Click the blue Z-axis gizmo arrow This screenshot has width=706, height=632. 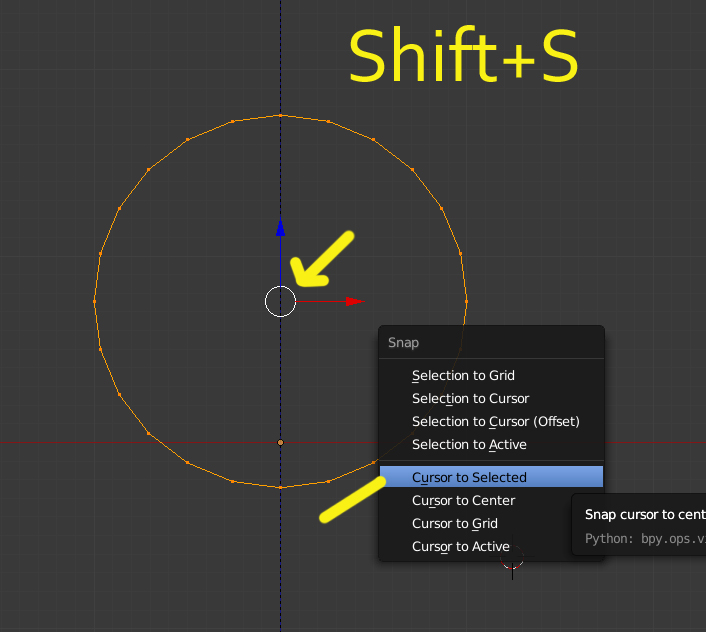pyautogui.click(x=281, y=227)
